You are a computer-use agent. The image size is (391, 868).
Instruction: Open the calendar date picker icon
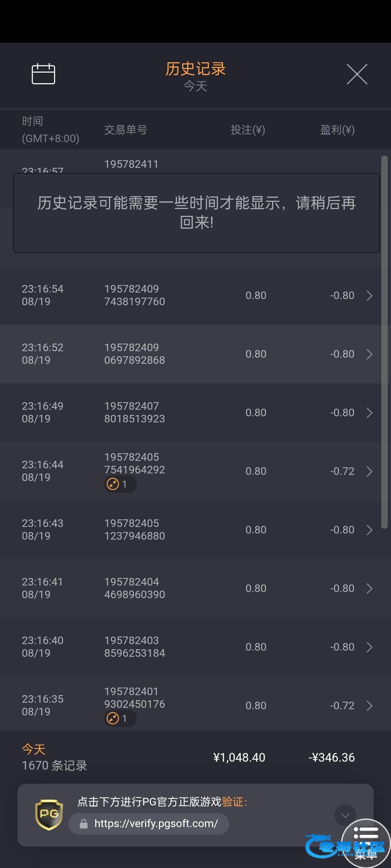pyautogui.click(x=43, y=74)
